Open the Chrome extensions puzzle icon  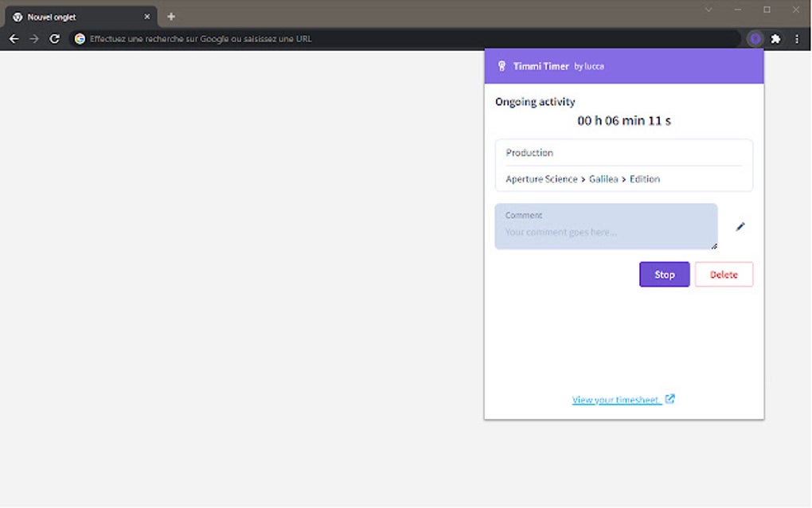click(775, 38)
